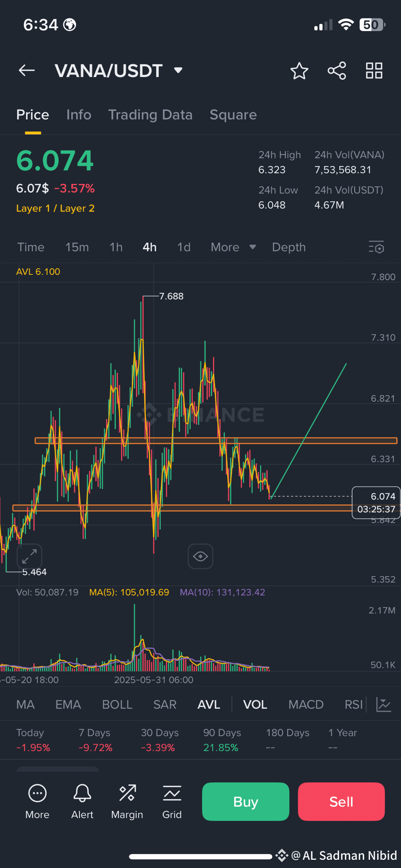Screen dimensions: 401x868
Task: Open the indicator chart settings icon
Action: [x=384, y=704]
